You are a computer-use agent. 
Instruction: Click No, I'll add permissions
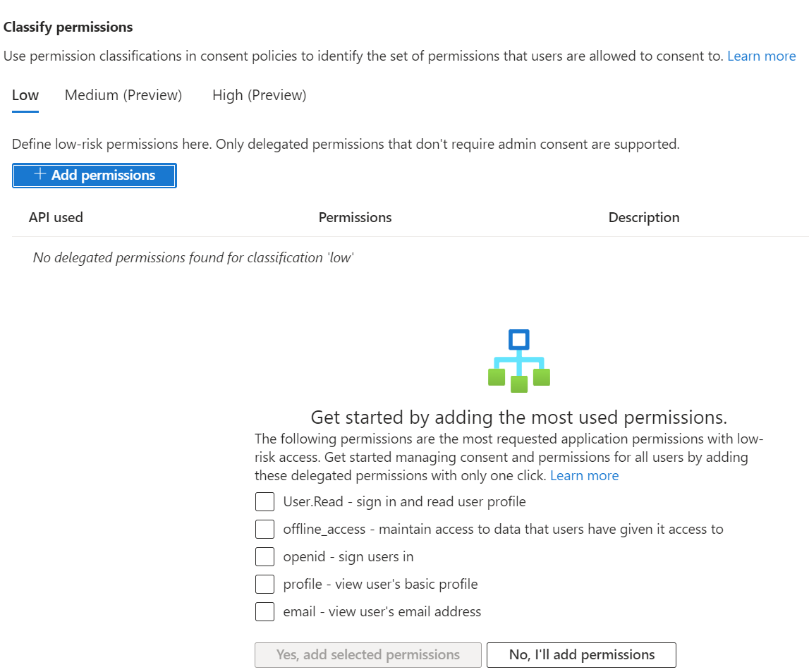(x=580, y=654)
